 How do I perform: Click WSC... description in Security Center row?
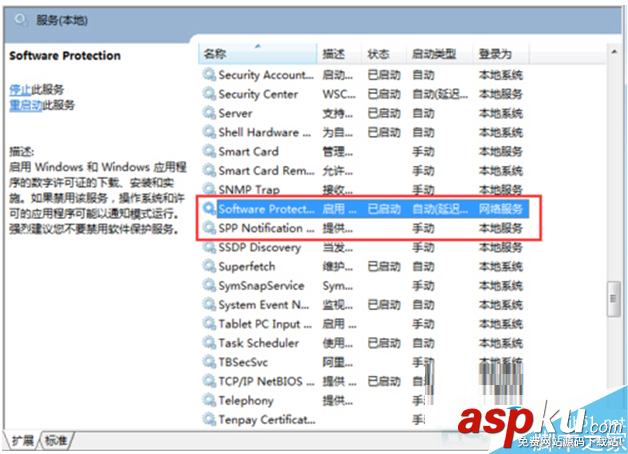point(339,94)
